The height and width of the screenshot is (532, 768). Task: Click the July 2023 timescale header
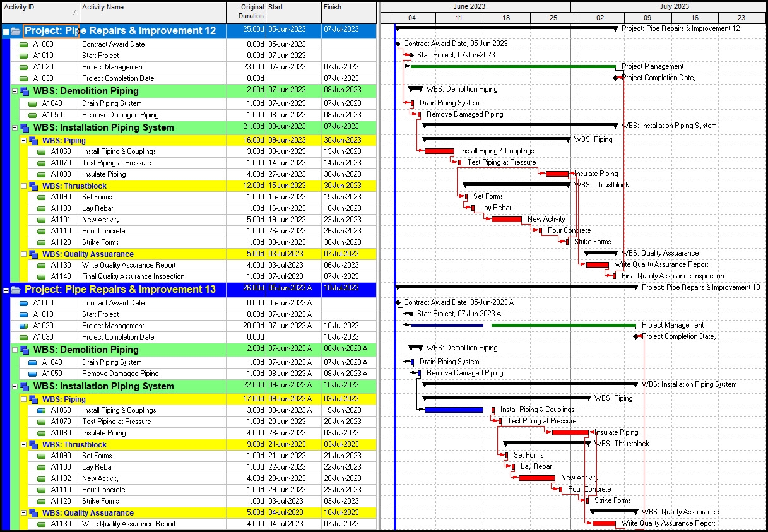(x=673, y=6)
